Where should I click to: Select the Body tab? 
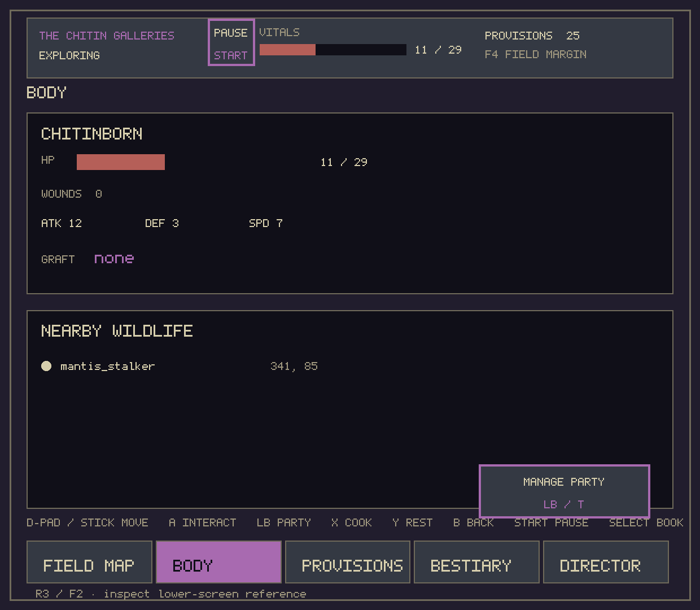[218, 562]
